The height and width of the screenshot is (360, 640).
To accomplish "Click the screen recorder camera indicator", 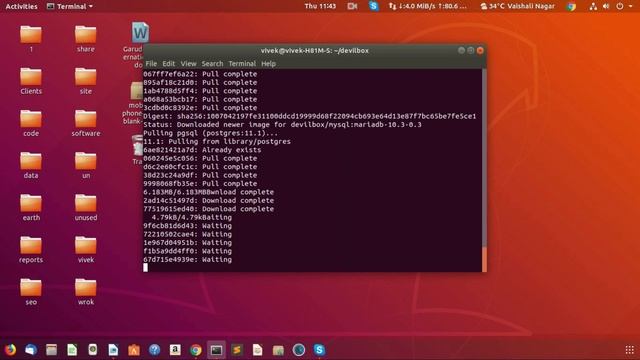I will [352, 6].
